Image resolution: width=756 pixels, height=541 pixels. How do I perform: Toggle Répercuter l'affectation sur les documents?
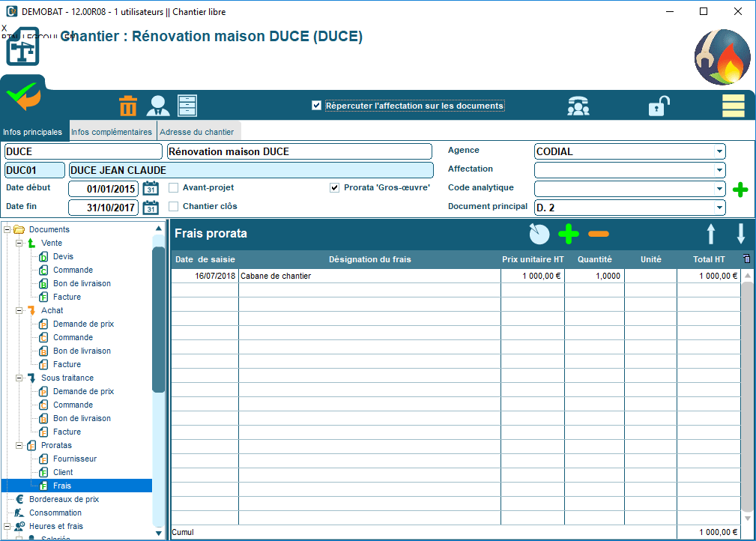tap(317, 106)
